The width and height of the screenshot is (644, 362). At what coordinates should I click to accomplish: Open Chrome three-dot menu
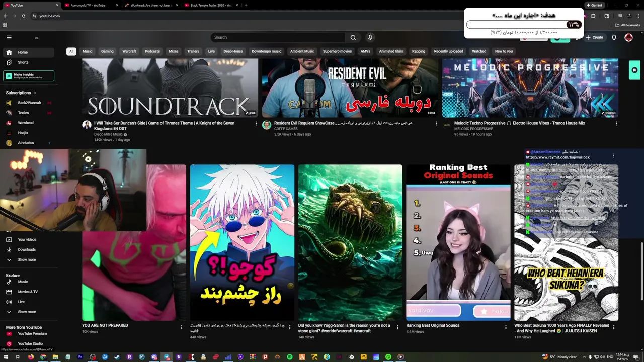(638, 16)
